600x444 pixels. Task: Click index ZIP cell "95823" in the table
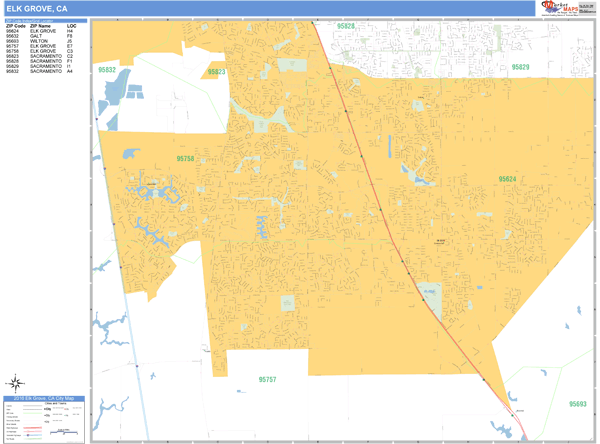click(x=12, y=56)
